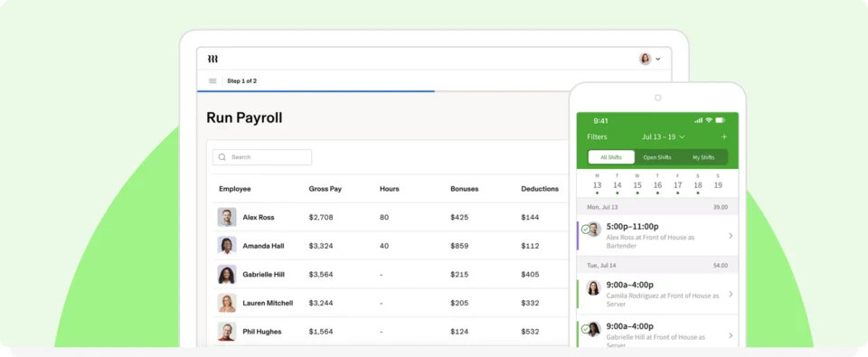The width and height of the screenshot is (868, 357).
Task: Click the Phil Hughes employee name
Action: click(262, 332)
